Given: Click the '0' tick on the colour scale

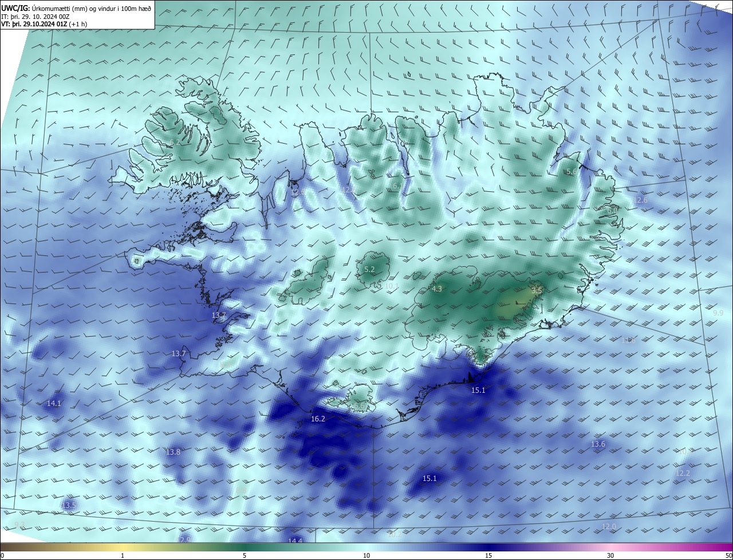Looking at the screenshot, I should point(2,555).
